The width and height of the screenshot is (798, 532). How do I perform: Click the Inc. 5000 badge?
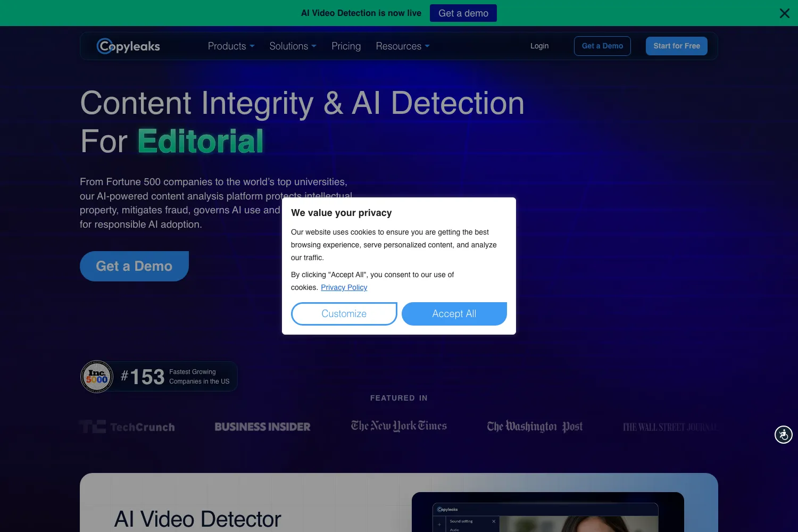click(97, 377)
